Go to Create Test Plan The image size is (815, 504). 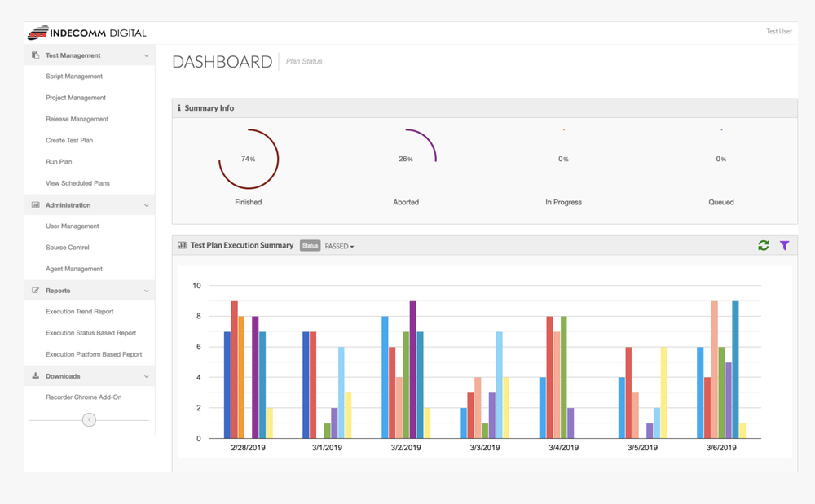click(69, 140)
